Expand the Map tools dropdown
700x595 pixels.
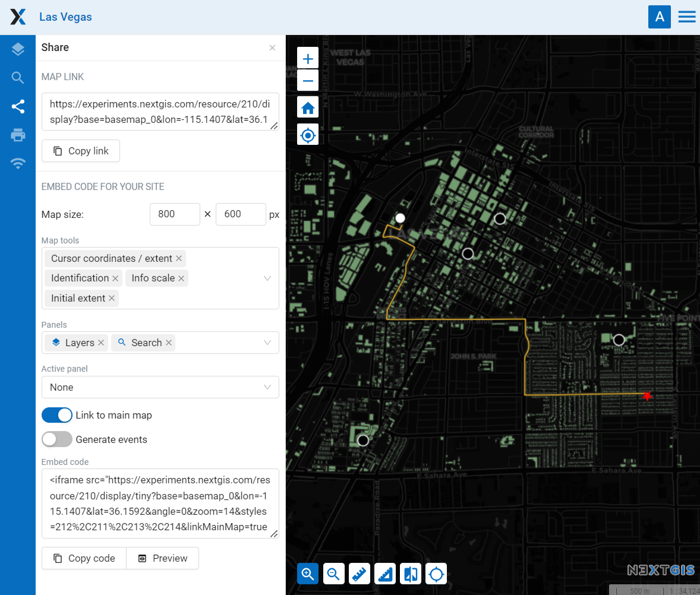(267, 278)
